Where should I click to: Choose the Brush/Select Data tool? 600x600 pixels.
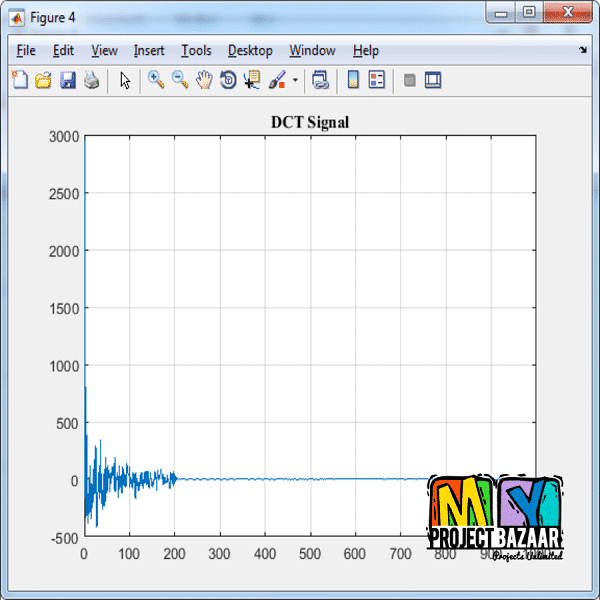click(277, 80)
